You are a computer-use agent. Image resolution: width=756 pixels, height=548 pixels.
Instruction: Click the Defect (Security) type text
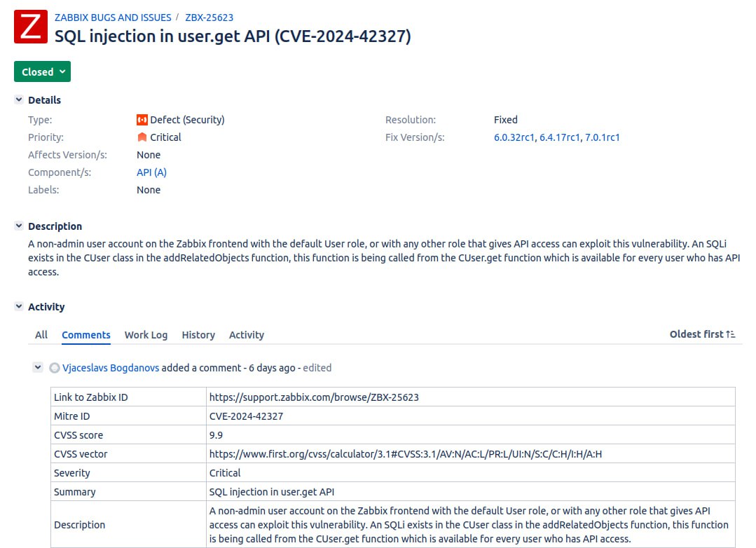188,120
